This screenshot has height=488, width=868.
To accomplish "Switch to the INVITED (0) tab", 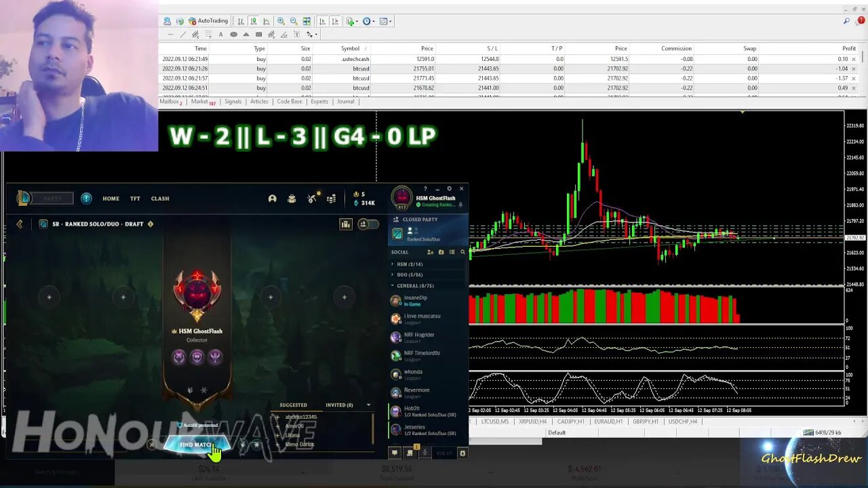I will [x=339, y=405].
